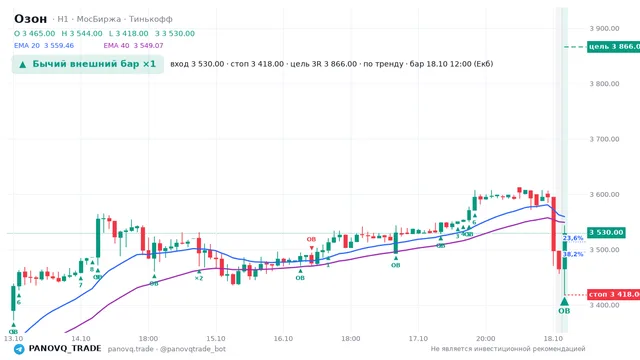Screen dimensions: 640x360
Task: Click the 15.10 date axis label
Action: click(x=216, y=339)
